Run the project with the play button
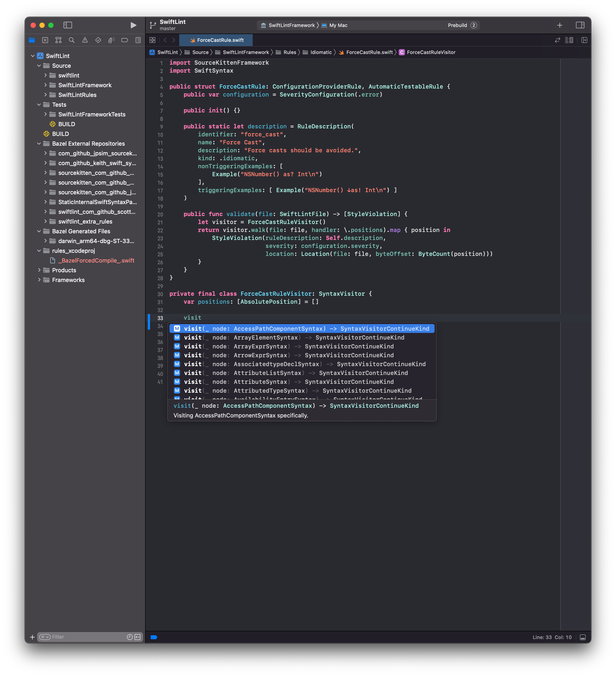The width and height of the screenshot is (616, 676). 133,25
